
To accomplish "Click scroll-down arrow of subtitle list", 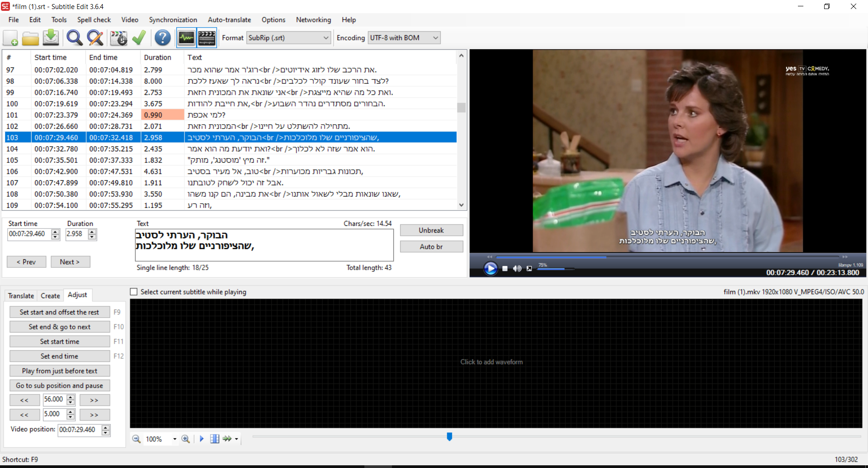I will coord(461,205).
